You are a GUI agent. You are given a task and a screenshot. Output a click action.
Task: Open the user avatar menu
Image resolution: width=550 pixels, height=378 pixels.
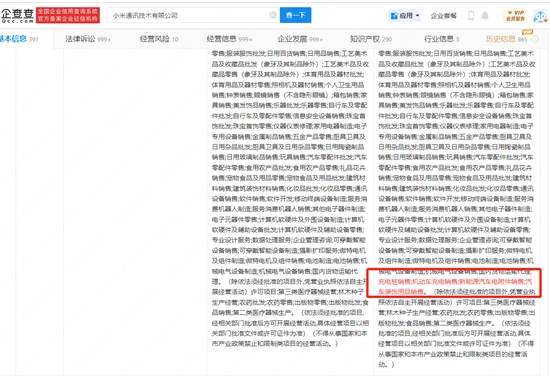click(x=541, y=16)
